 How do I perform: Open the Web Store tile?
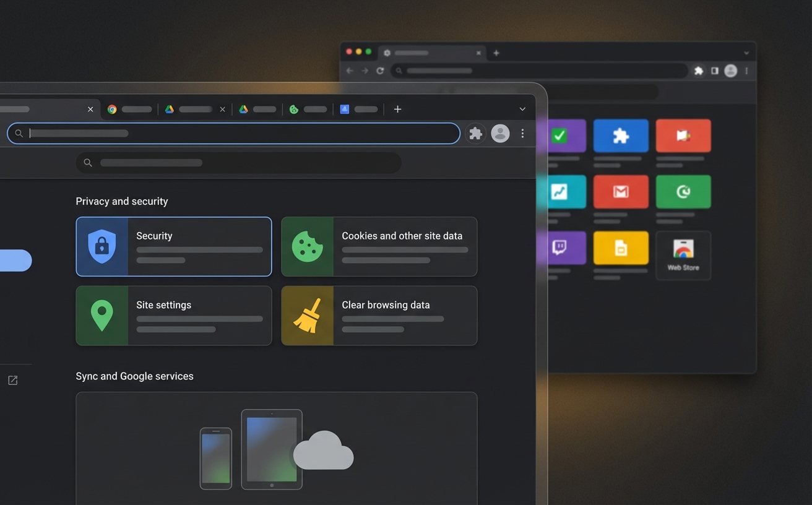(x=683, y=255)
